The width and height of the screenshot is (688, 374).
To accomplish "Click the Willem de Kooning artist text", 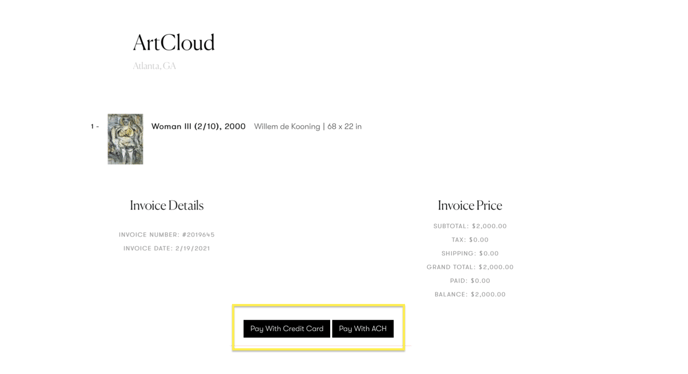I will point(287,126).
